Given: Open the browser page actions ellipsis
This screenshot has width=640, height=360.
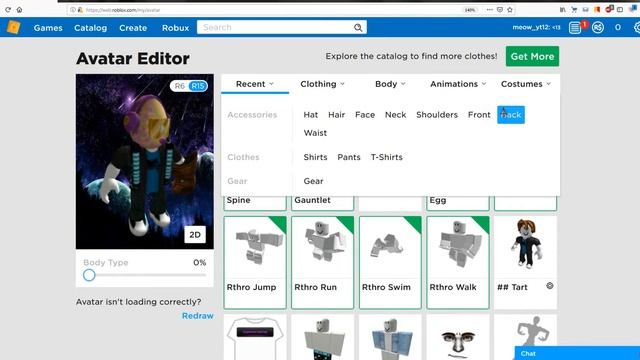Looking at the screenshot, I should coord(489,9).
